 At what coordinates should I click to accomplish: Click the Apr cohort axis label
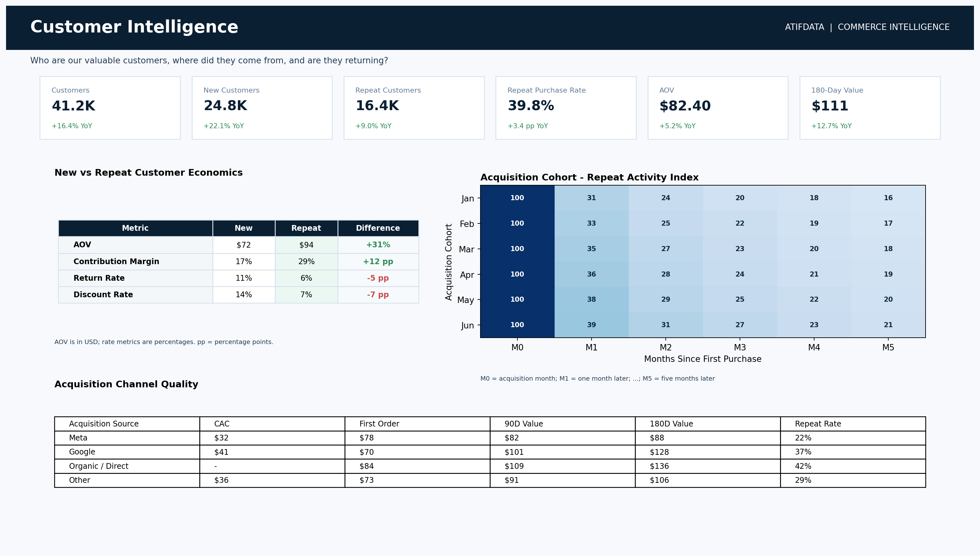467,275
